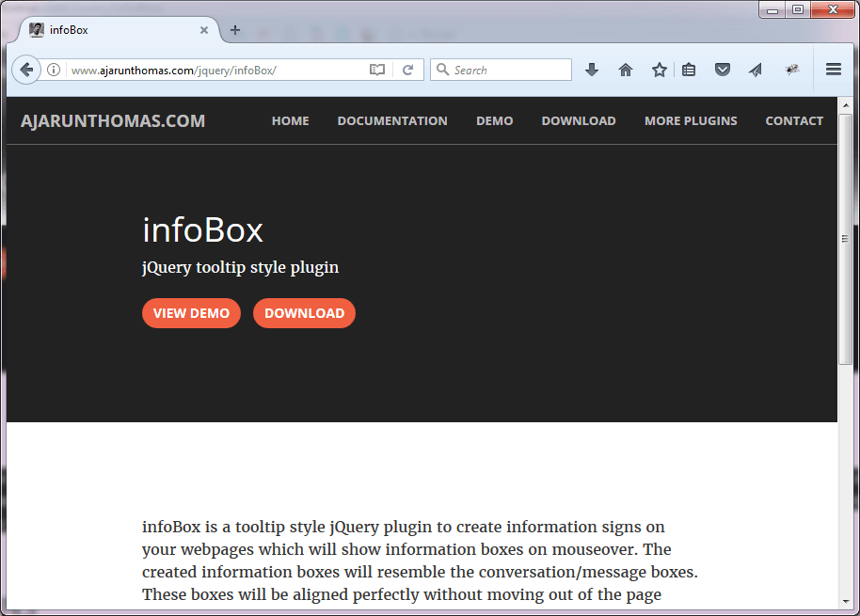Screen dimensions: 860x616
Task: Click the 'jQuery tooltip style plugin' subtitle
Action: click(x=240, y=267)
